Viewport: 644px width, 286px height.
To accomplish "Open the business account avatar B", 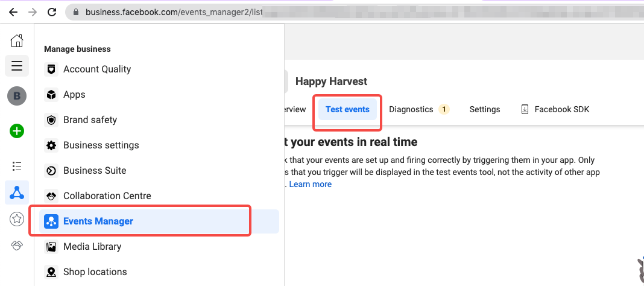I will (x=17, y=96).
